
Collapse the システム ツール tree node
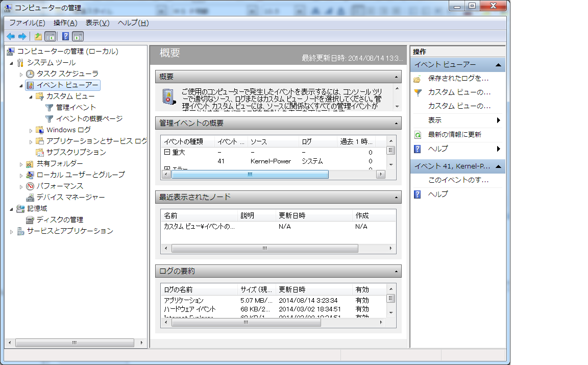pyautogui.click(x=11, y=63)
